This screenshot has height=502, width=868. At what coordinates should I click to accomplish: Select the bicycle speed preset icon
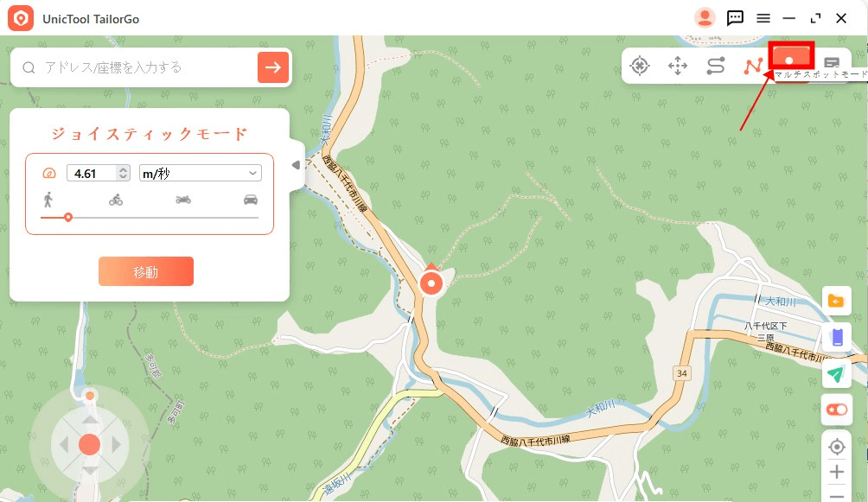click(116, 200)
